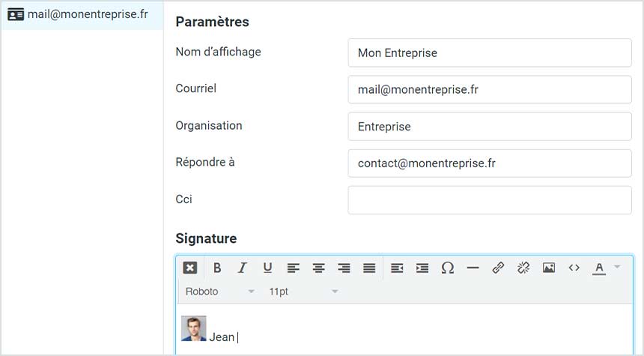The height and width of the screenshot is (356, 644).
Task: Justify the signature text fully
Action: pos(369,268)
